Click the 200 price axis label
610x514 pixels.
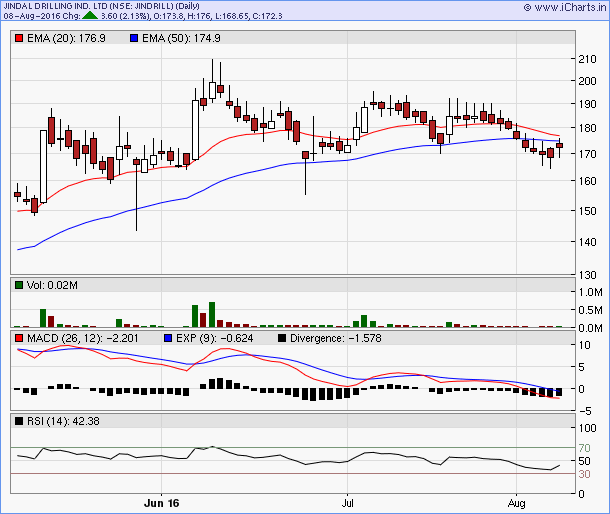(587, 81)
